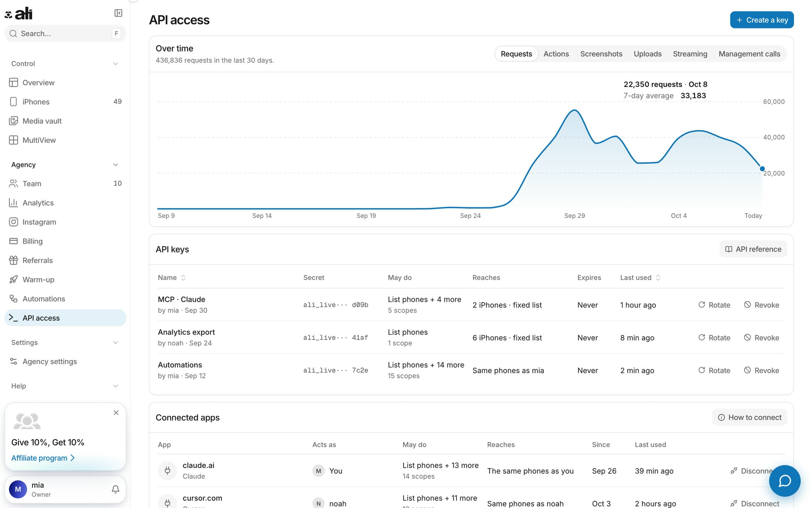The height and width of the screenshot is (508, 812).
Task: Open How to connect help
Action: click(749, 417)
